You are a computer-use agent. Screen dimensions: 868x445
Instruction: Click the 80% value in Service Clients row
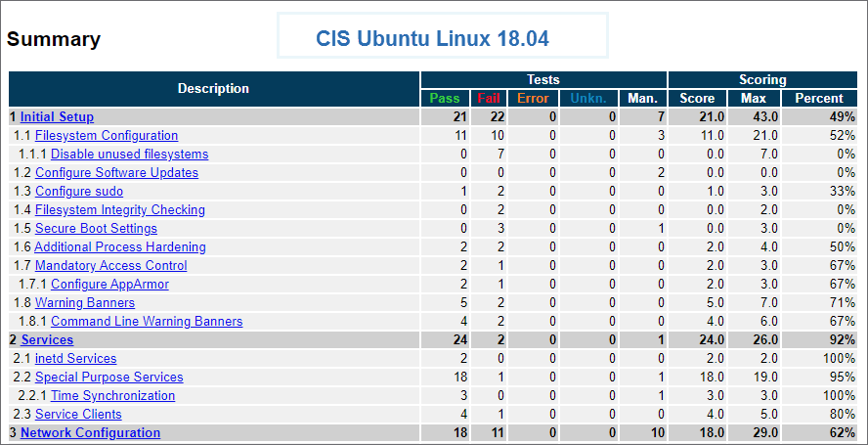pyautogui.click(x=843, y=415)
